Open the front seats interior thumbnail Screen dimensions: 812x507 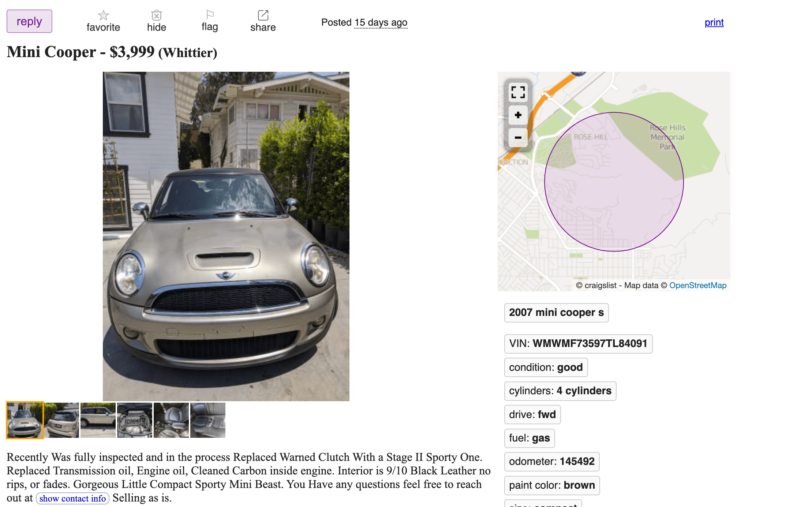click(x=171, y=420)
